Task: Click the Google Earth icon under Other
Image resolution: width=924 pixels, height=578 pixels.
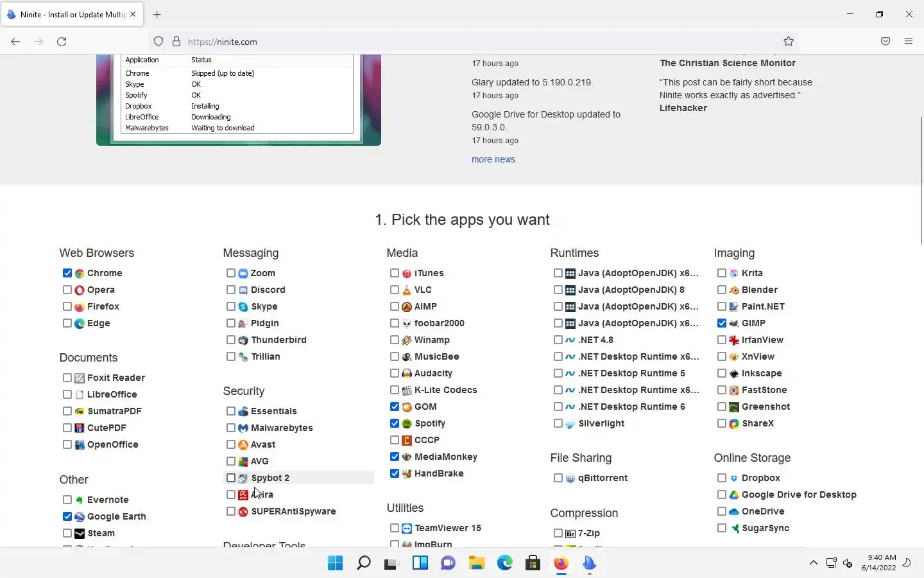Action: point(80,516)
